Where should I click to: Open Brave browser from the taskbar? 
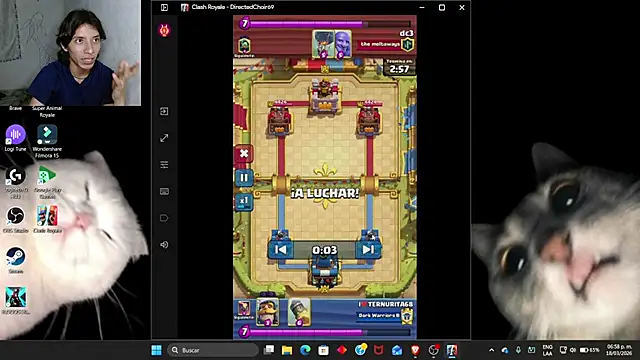[415, 350]
